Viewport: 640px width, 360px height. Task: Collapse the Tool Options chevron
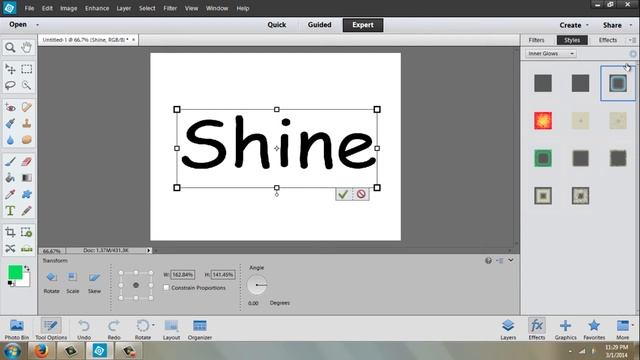[511, 260]
